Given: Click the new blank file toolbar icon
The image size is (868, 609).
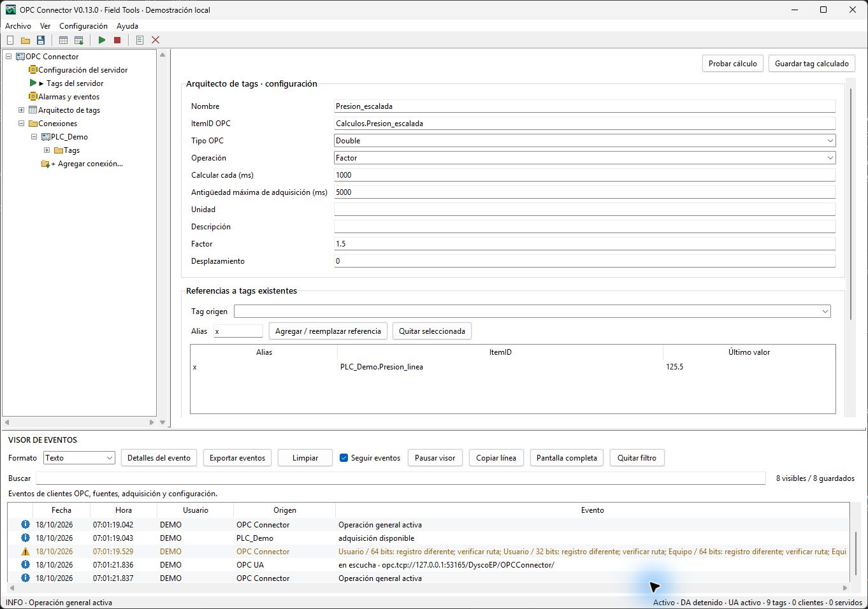Looking at the screenshot, I should coord(10,40).
